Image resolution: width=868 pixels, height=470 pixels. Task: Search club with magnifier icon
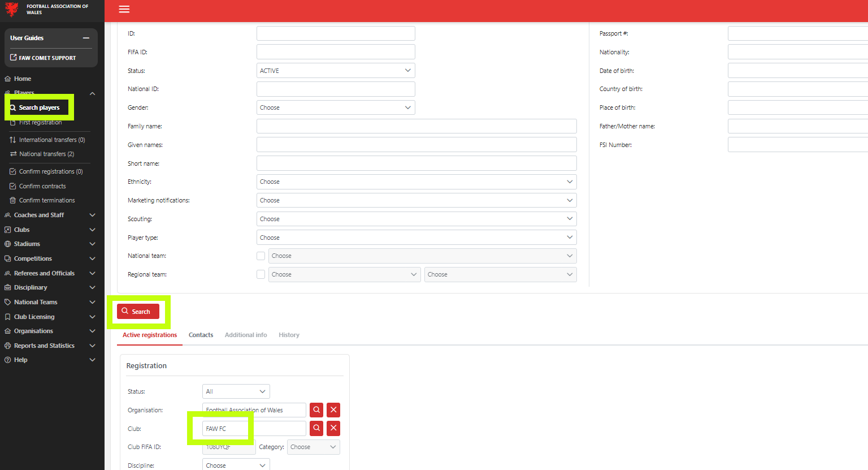[x=316, y=428]
